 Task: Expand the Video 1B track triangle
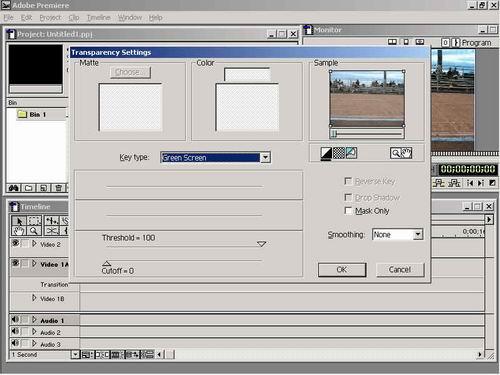pyautogui.click(x=34, y=298)
